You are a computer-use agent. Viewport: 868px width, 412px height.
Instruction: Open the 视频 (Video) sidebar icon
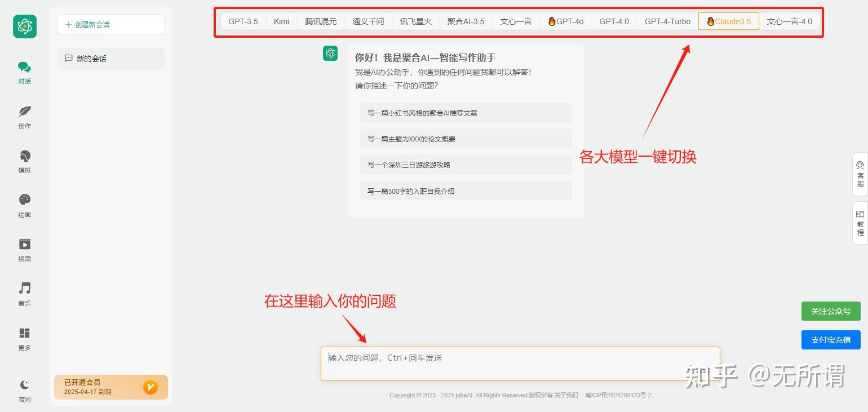[24, 248]
